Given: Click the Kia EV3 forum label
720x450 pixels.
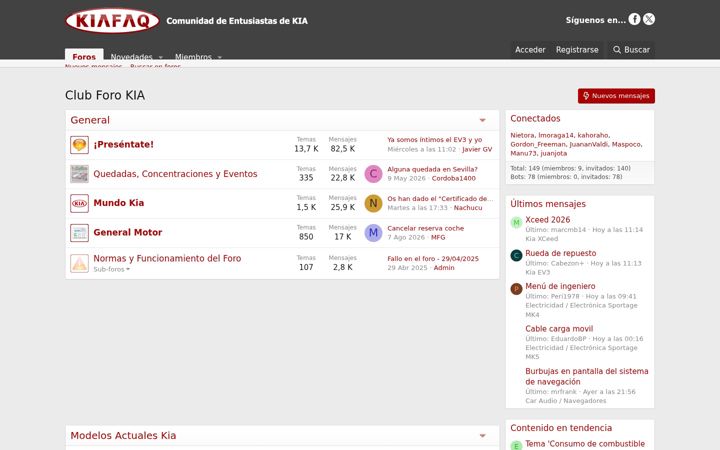Looking at the screenshot, I should coord(537,272).
